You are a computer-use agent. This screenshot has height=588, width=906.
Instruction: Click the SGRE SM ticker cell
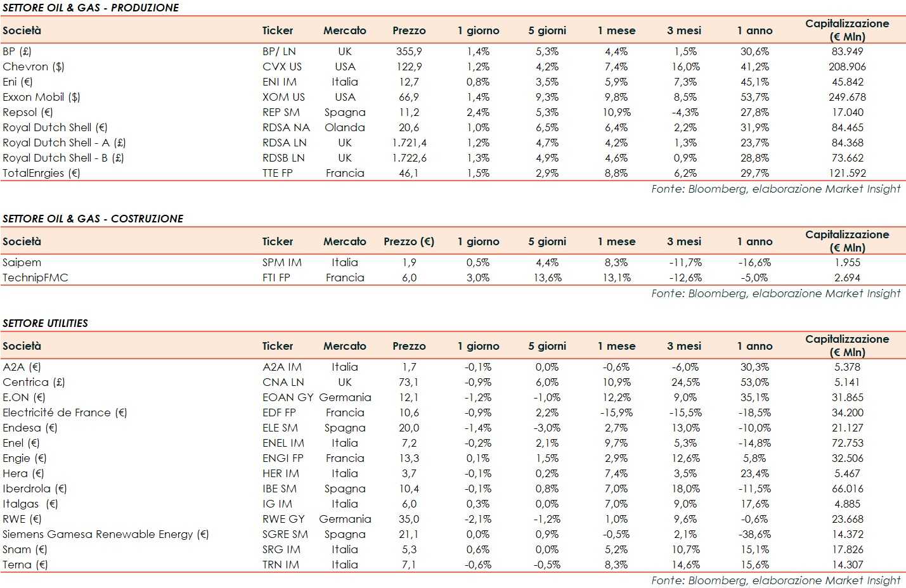pos(285,534)
